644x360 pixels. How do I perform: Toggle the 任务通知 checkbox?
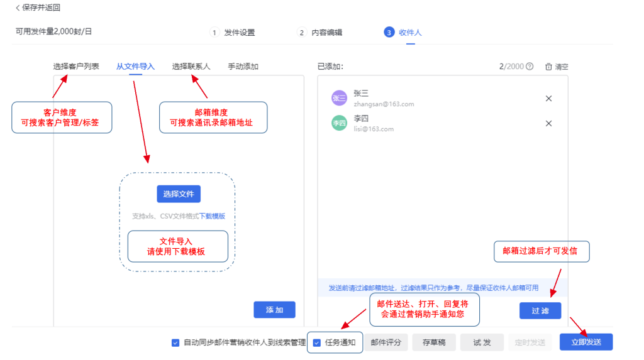coord(317,343)
